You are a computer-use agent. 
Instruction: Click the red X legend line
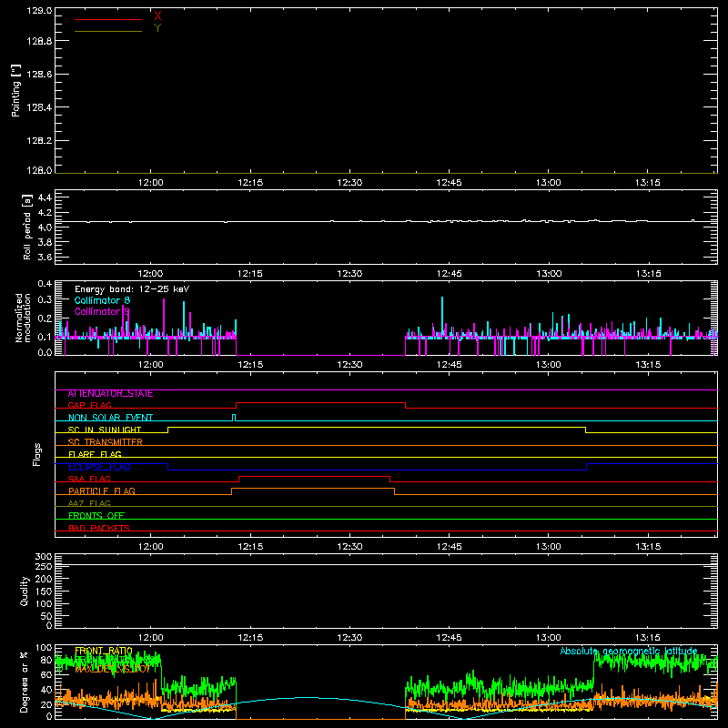(x=108, y=19)
